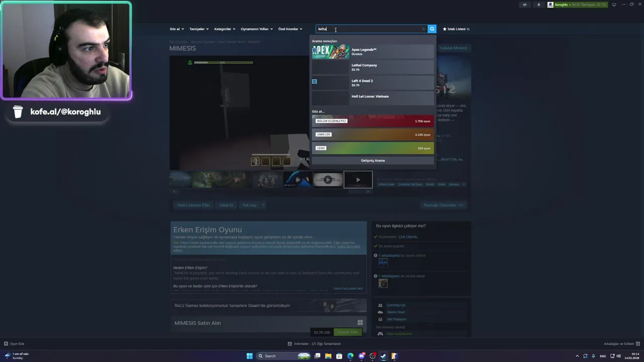Open the Koroghlu account dropdown
The height and width of the screenshot is (362, 644).
pyautogui.click(x=578, y=5)
